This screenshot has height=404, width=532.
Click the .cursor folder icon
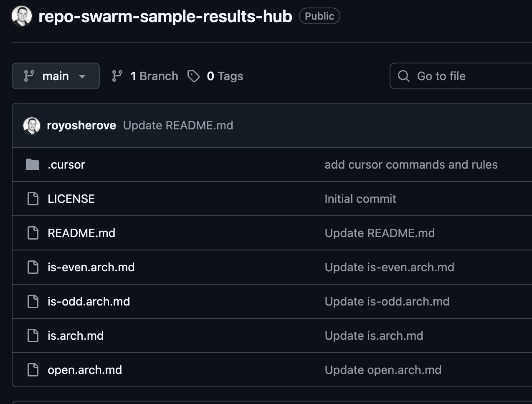point(33,164)
